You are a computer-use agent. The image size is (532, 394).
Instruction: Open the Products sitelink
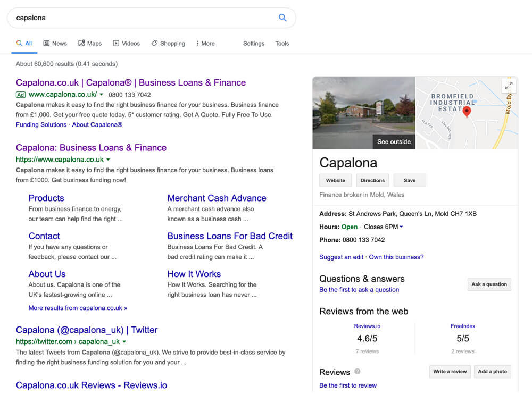pos(46,198)
